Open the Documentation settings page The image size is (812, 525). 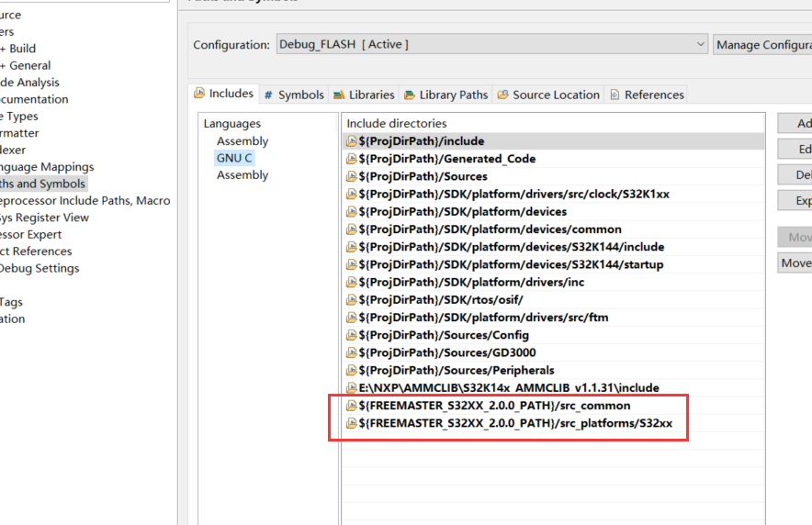coord(34,99)
